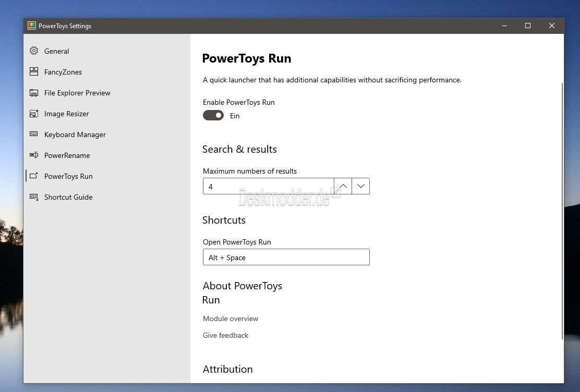Open Image Resizer settings

[107, 114]
